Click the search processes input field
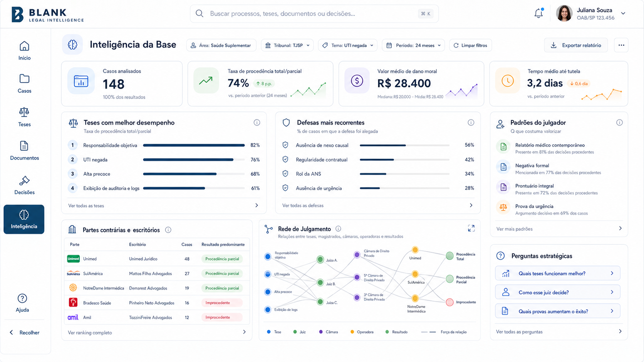The width and height of the screenshot is (644, 362). pyautogui.click(x=314, y=13)
